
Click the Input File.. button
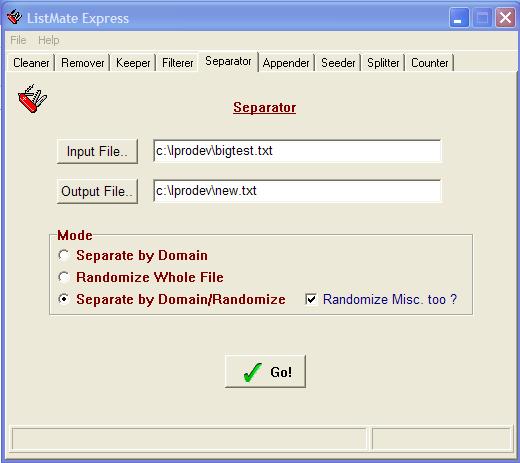click(97, 151)
